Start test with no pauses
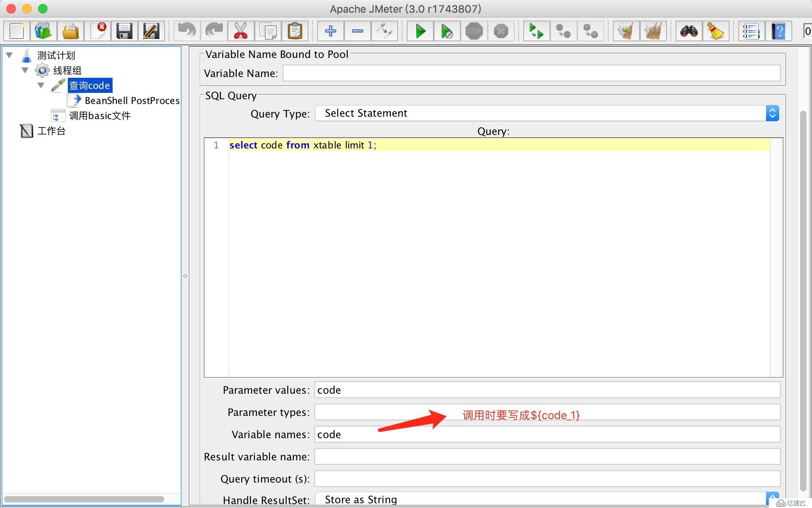812x508 pixels. click(x=447, y=31)
